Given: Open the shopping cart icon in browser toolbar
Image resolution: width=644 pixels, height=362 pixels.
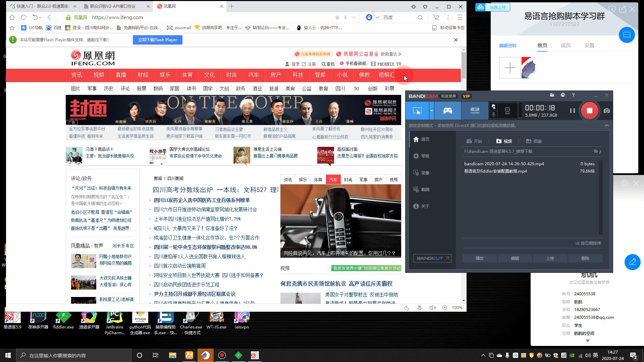Looking at the screenshot, I should click(436, 17).
